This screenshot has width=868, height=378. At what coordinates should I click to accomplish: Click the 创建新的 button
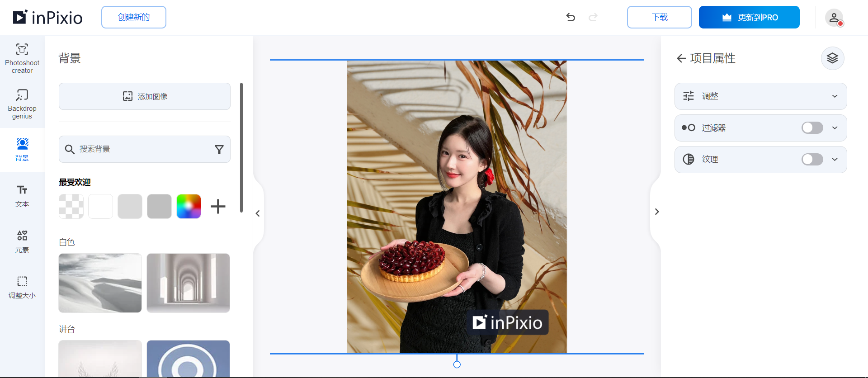click(x=134, y=17)
